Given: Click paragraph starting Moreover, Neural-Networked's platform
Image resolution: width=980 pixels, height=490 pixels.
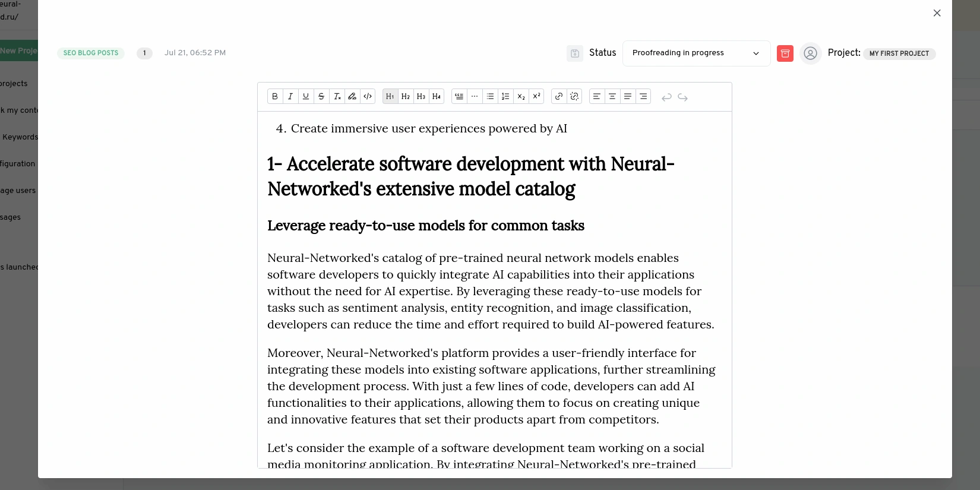Looking at the screenshot, I should [492, 386].
